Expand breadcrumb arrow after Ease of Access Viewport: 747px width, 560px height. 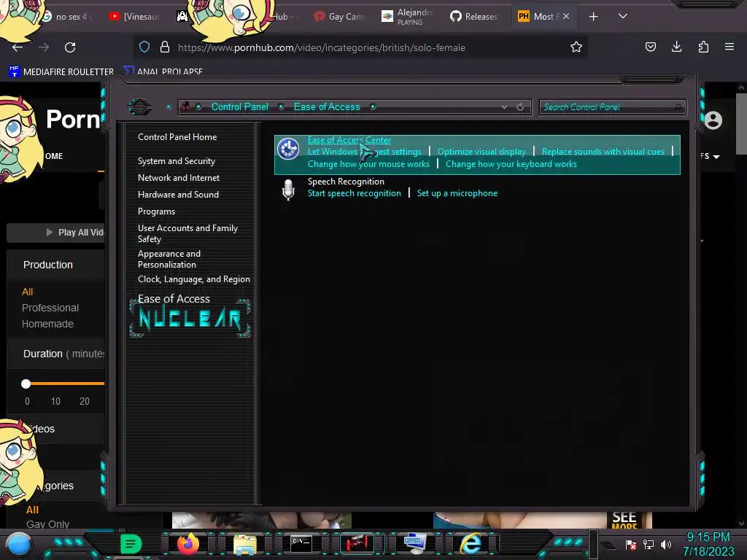coord(373,106)
